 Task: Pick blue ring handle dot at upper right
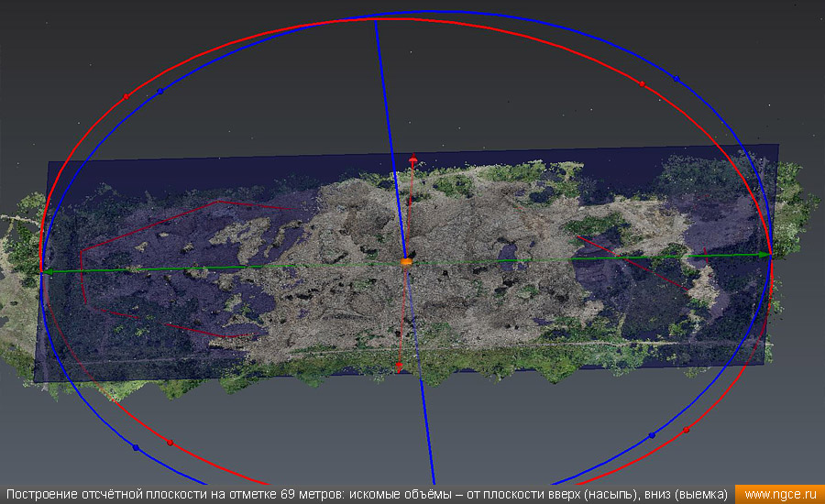click(x=676, y=79)
